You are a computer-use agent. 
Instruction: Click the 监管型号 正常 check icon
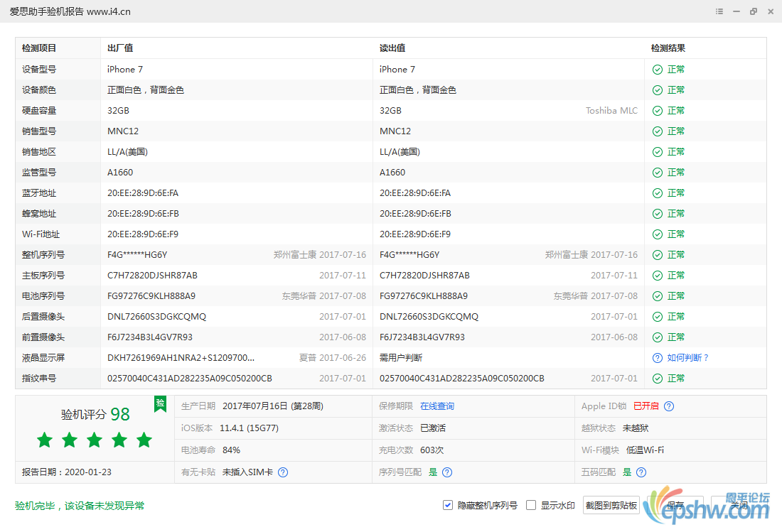point(658,173)
